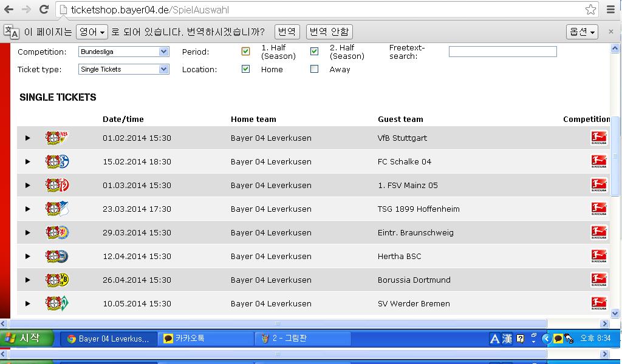Click the horizontal scroll right arrow
This screenshot has height=364, width=622.
coord(605,323)
